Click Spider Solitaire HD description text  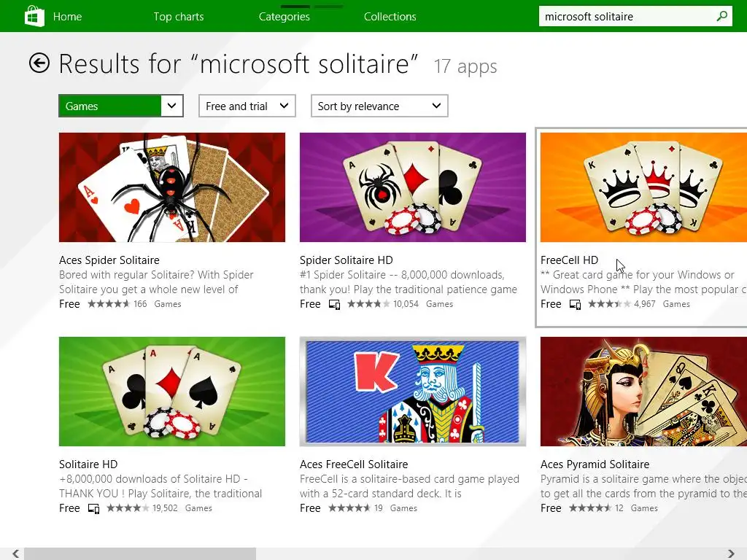409,282
